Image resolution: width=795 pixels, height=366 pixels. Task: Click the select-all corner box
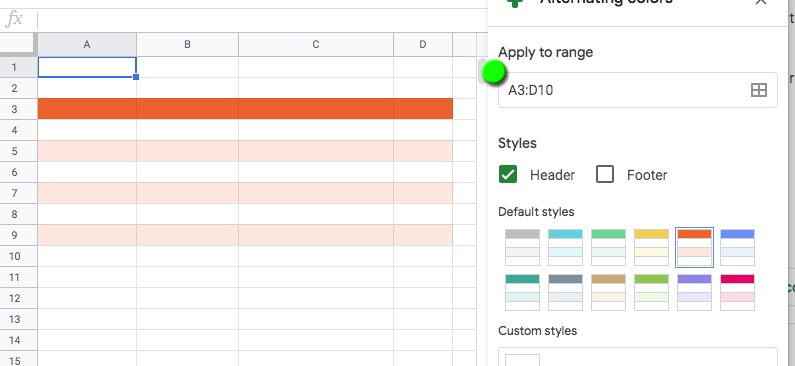coord(19,45)
